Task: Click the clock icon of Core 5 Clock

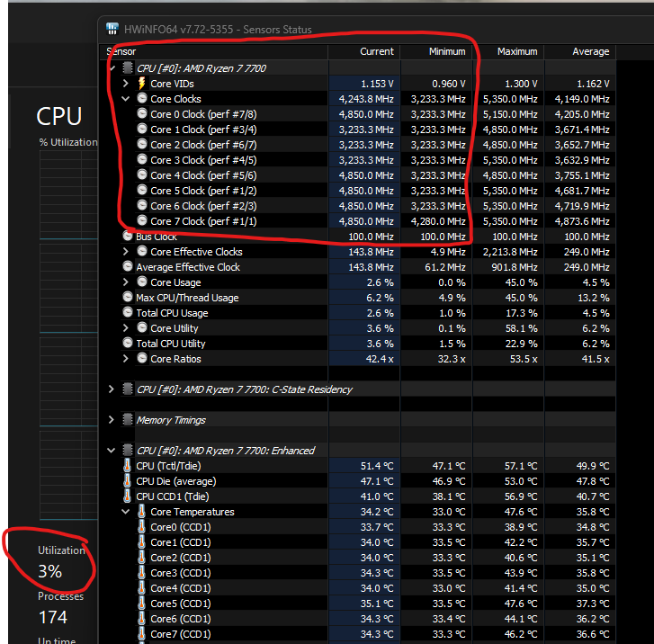Action: 142,190
